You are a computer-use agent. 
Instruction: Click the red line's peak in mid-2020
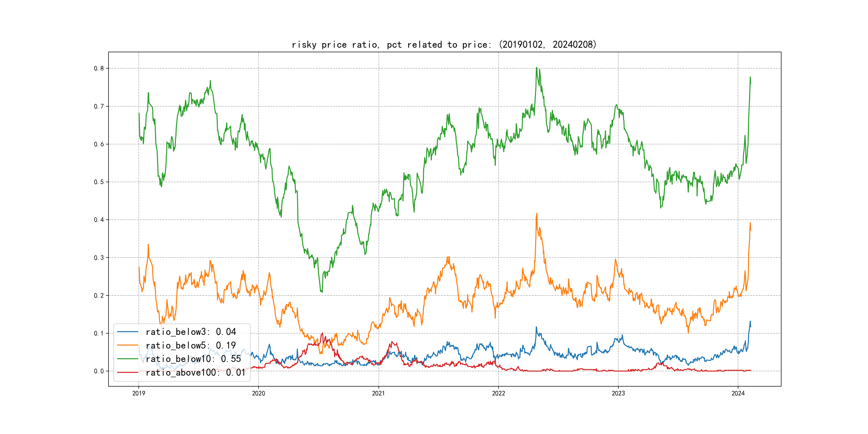click(x=323, y=333)
